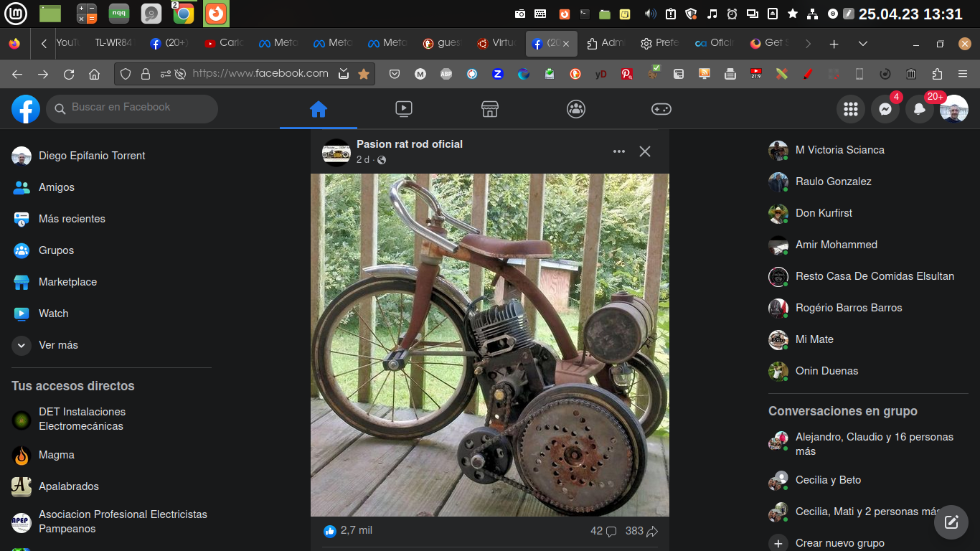Open 'Pasion rat rod oficial' page link
The image size is (980, 551).
tap(410, 144)
